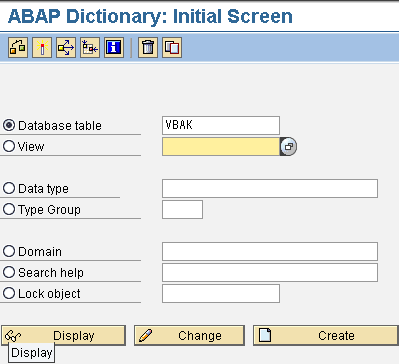399x364 pixels.
Task: Click the Delete trash can toolbar icon
Action: 148,48
